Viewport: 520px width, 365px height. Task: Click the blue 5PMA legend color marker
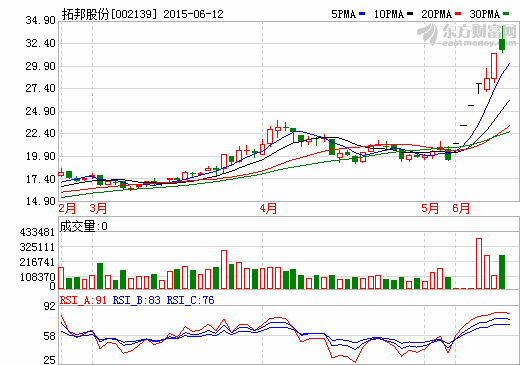pos(362,14)
